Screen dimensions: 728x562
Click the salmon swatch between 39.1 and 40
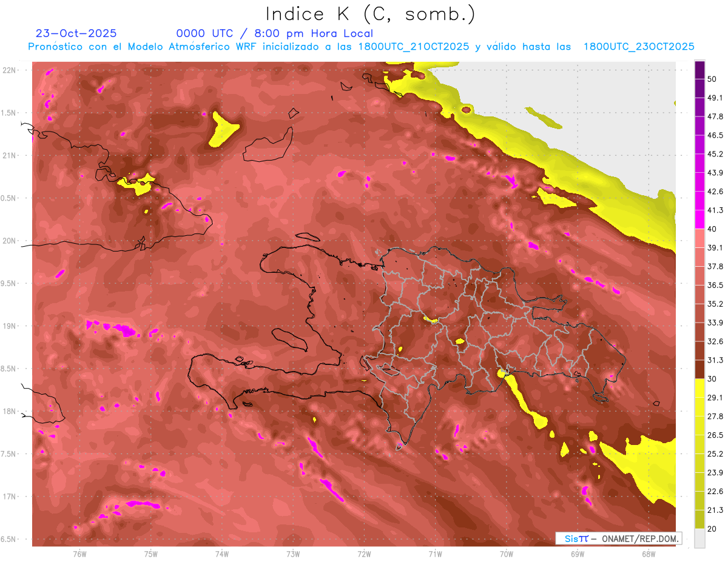point(699,238)
